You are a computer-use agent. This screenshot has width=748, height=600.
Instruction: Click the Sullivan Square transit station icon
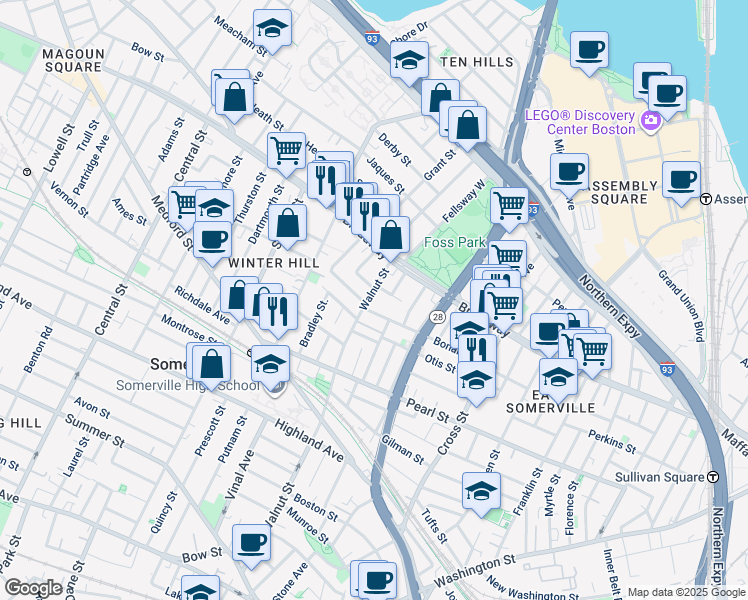click(713, 477)
